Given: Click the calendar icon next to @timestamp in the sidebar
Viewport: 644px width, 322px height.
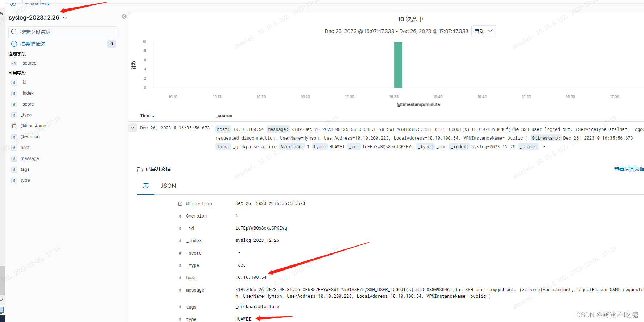Looking at the screenshot, I should (14, 126).
